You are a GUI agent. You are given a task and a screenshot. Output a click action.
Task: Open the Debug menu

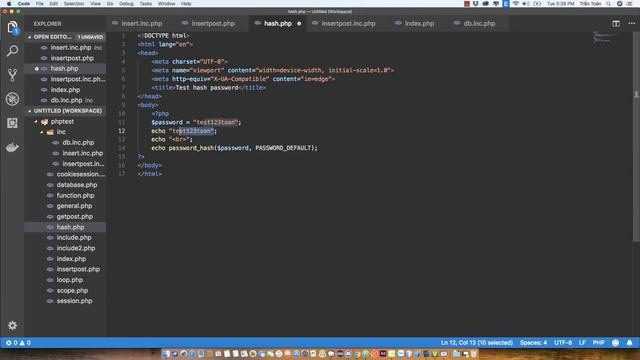[x=126, y=4]
